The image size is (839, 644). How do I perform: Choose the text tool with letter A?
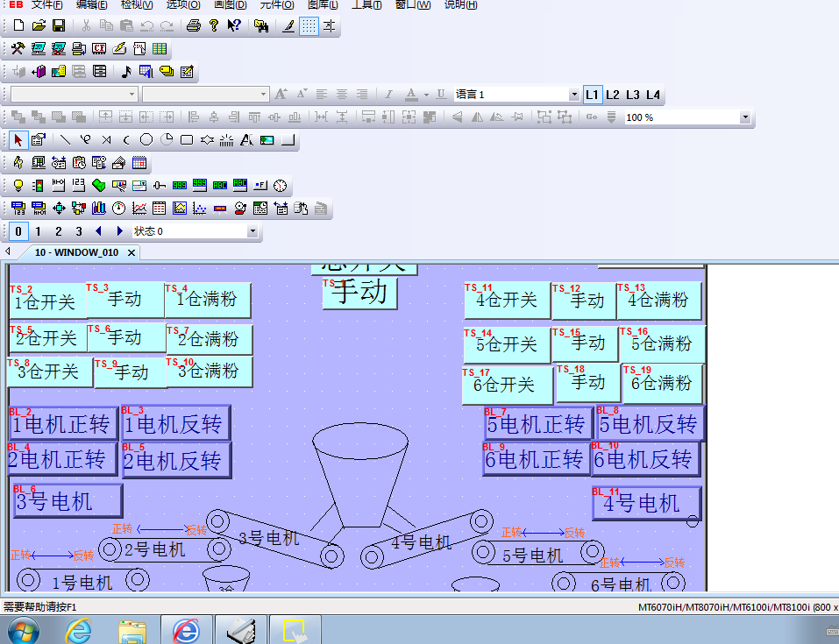246,139
